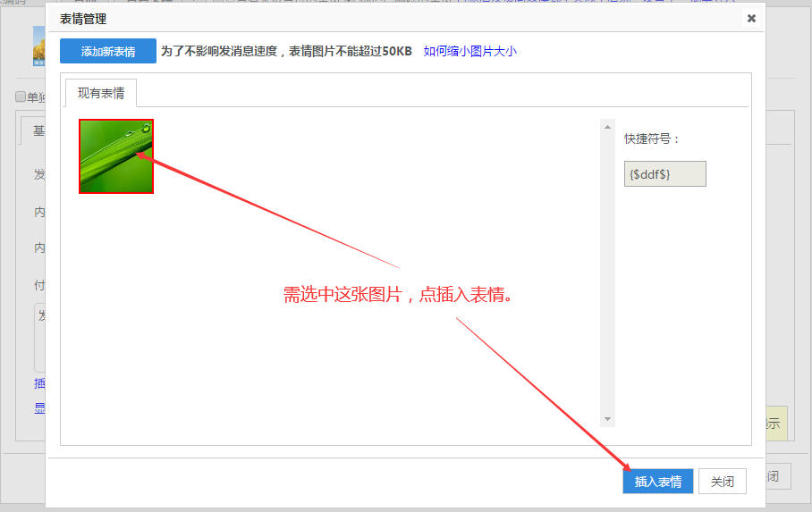Click the vertical scrollbar track of emoticon list
The height and width of the screenshot is (512, 812).
click(608, 268)
